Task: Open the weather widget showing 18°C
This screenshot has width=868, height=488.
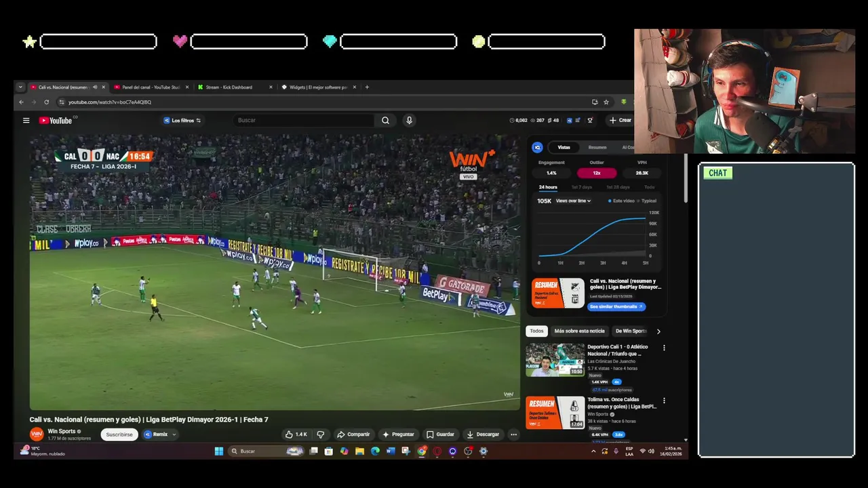Action: [42, 451]
